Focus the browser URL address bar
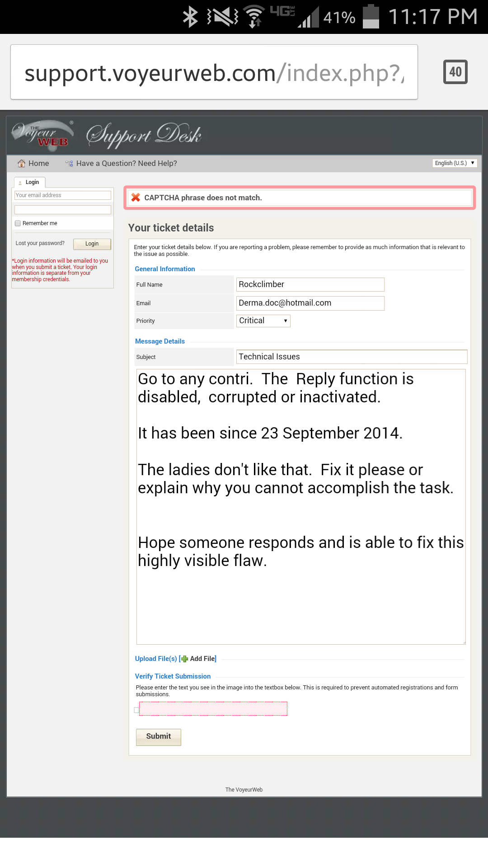 [214, 72]
